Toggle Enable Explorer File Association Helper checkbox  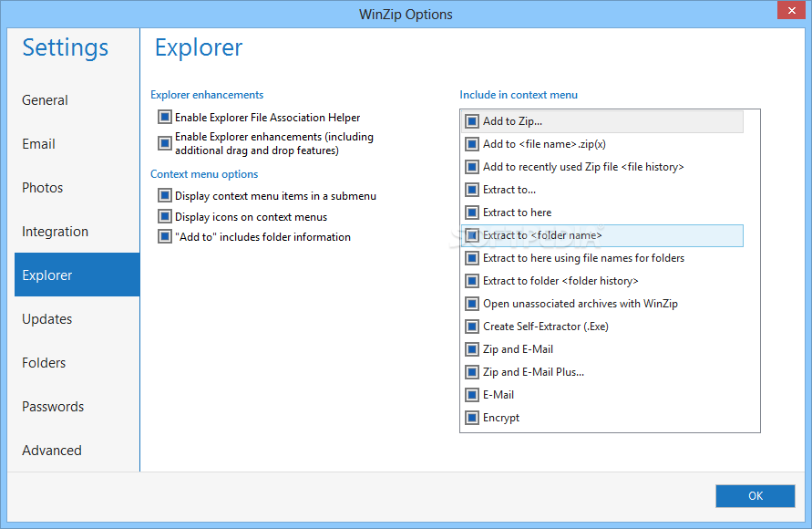click(x=165, y=117)
